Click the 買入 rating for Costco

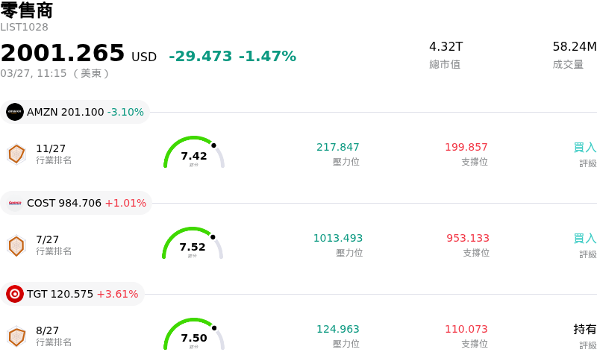584,239
